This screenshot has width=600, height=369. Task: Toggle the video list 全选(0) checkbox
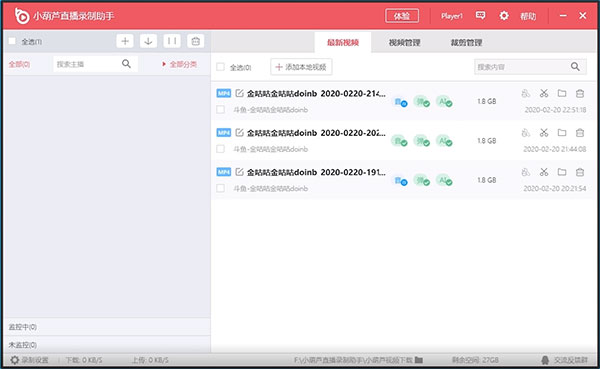[x=220, y=67]
